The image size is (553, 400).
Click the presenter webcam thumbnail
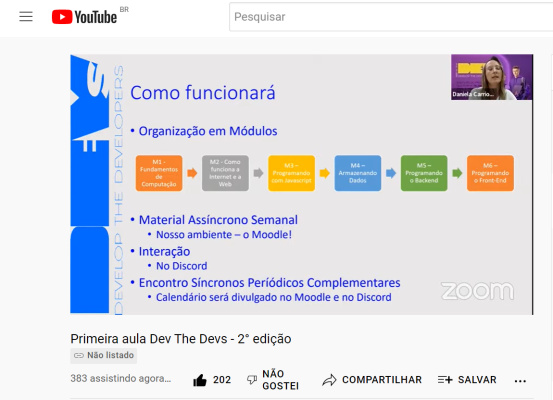(x=492, y=77)
